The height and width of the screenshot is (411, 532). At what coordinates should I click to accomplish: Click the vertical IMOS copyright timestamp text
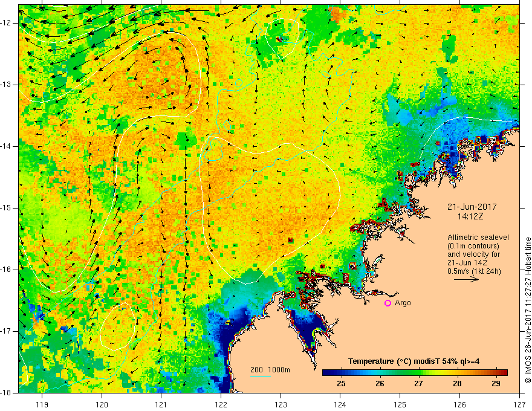coord(528,310)
